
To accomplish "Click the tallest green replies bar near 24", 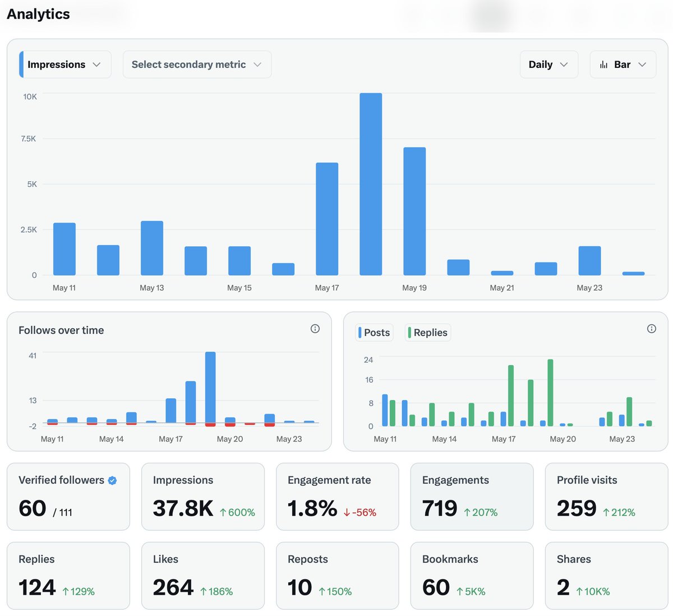I will coord(550,393).
